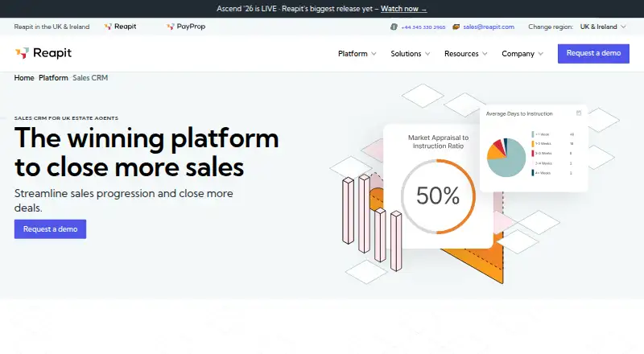Click the 50% ratio progress ring
Screen dimensions: 644x354
(438, 196)
